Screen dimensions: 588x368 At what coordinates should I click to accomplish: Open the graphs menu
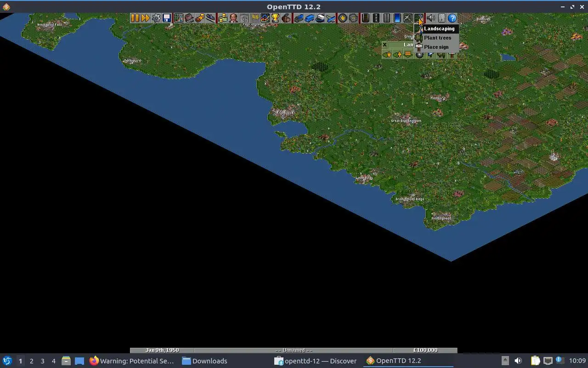click(x=265, y=18)
